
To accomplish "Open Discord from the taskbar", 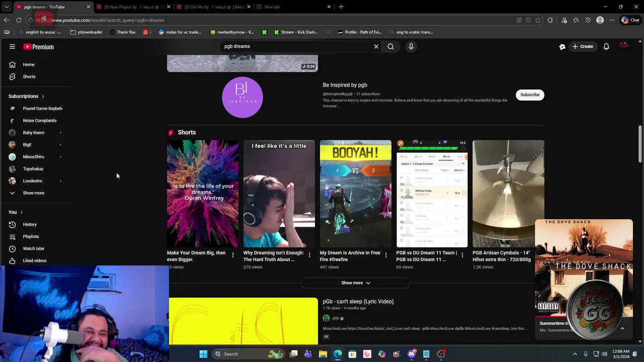I will (412, 354).
